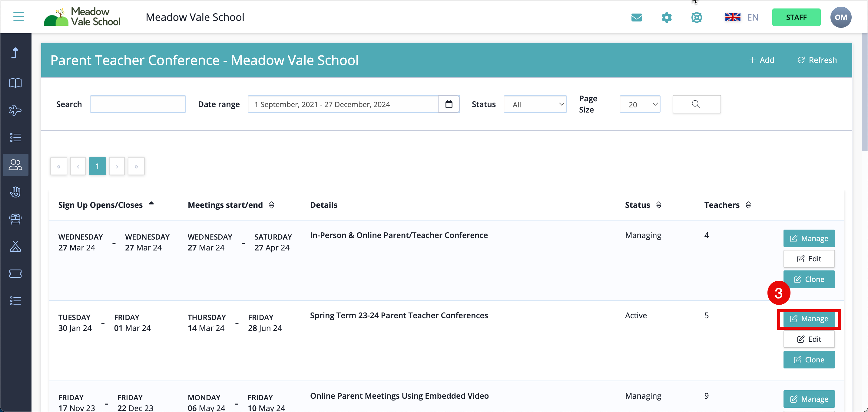This screenshot has height=412, width=868.
Task: Click the mail envelope icon
Action: [x=636, y=17]
